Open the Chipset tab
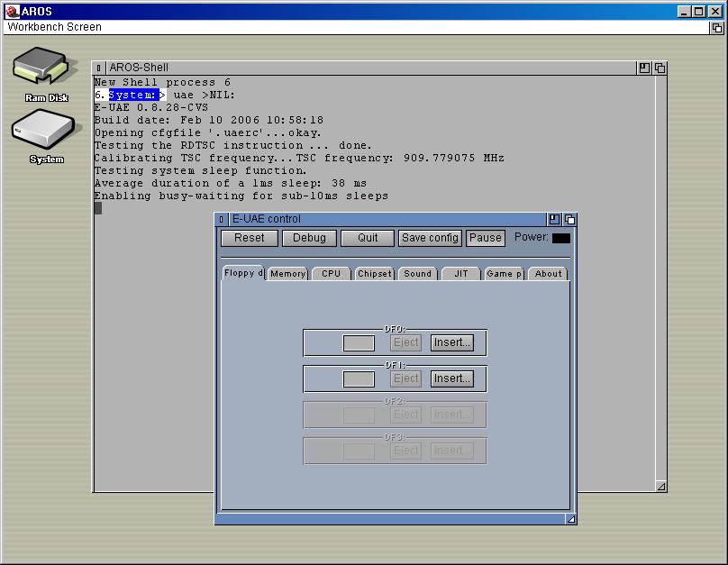Image resolution: width=728 pixels, height=565 pixels. pos(375,274)
